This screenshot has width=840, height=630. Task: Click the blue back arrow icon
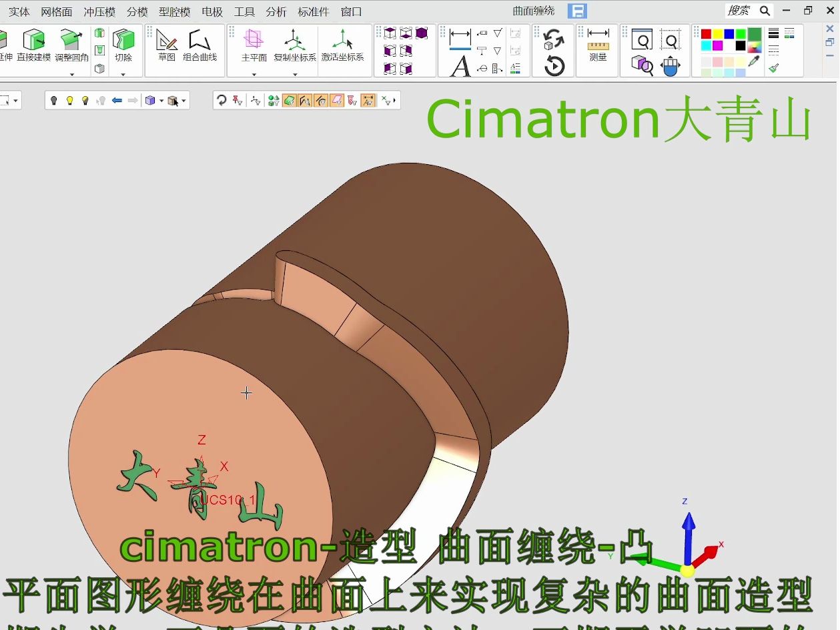point(117,101)
